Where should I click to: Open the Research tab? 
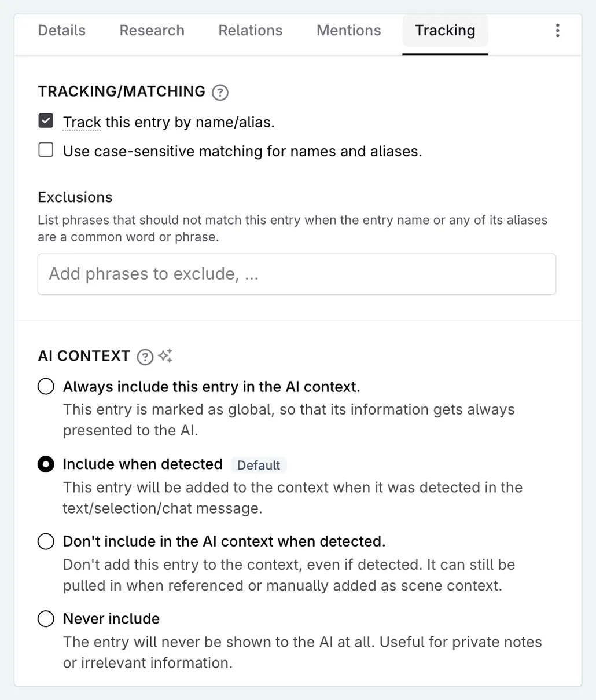(152, 31)
